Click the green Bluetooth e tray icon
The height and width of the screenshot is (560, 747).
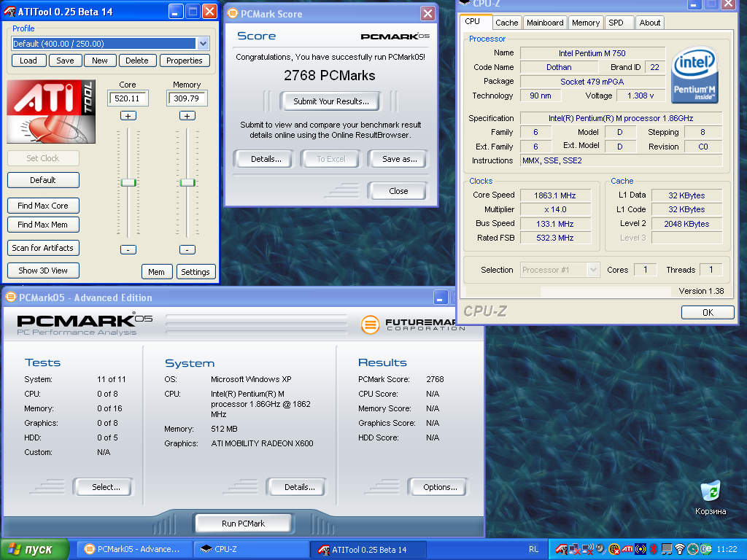click(x=705, y=549)
